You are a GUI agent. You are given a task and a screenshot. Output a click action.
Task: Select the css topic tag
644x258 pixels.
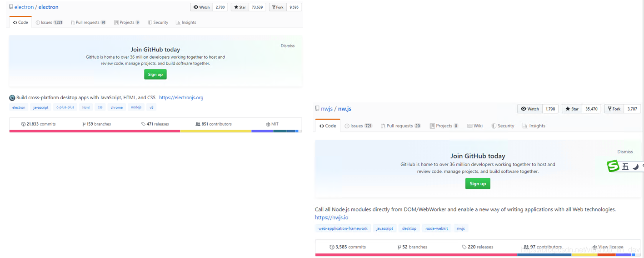pyautogui.click(x=100, y=107)
